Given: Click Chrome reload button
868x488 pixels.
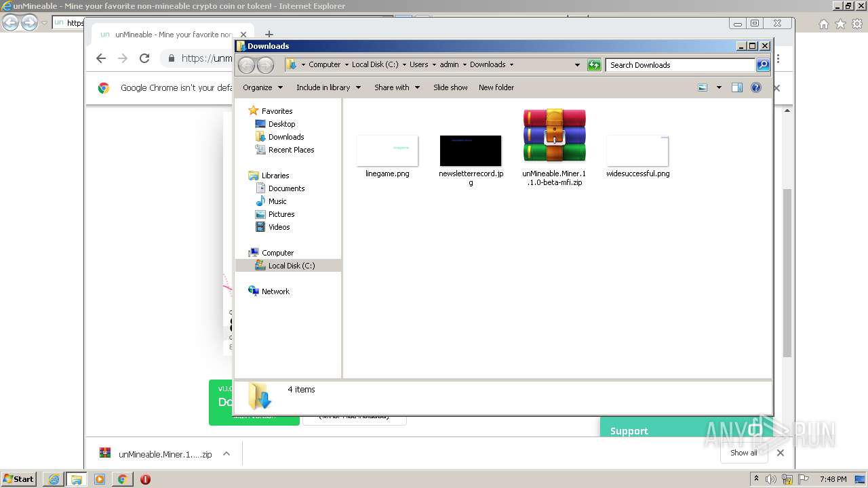Looking at the screenshot, I should tap(144, 58).
